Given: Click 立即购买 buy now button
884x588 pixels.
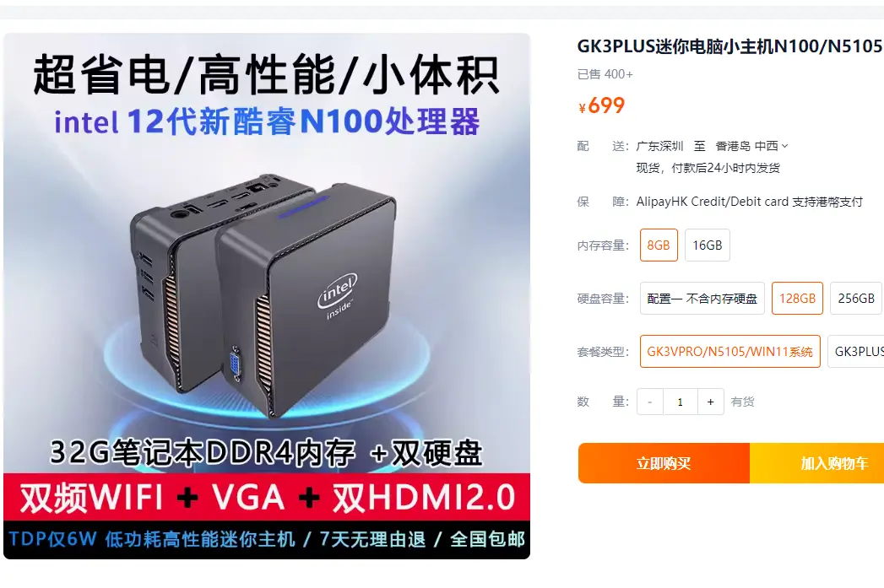Looking at the screenshot, I should (664, 463).
